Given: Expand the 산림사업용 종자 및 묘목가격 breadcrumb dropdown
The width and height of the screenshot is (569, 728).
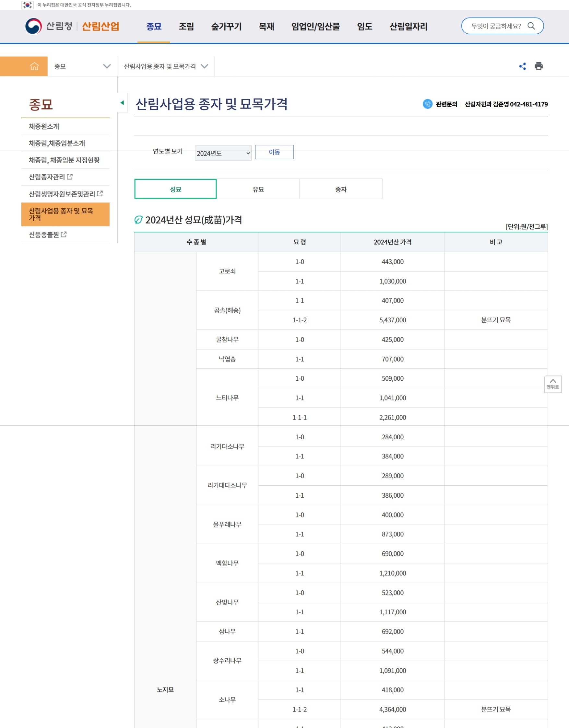Looking at the screenshot, I should (205, 66).
